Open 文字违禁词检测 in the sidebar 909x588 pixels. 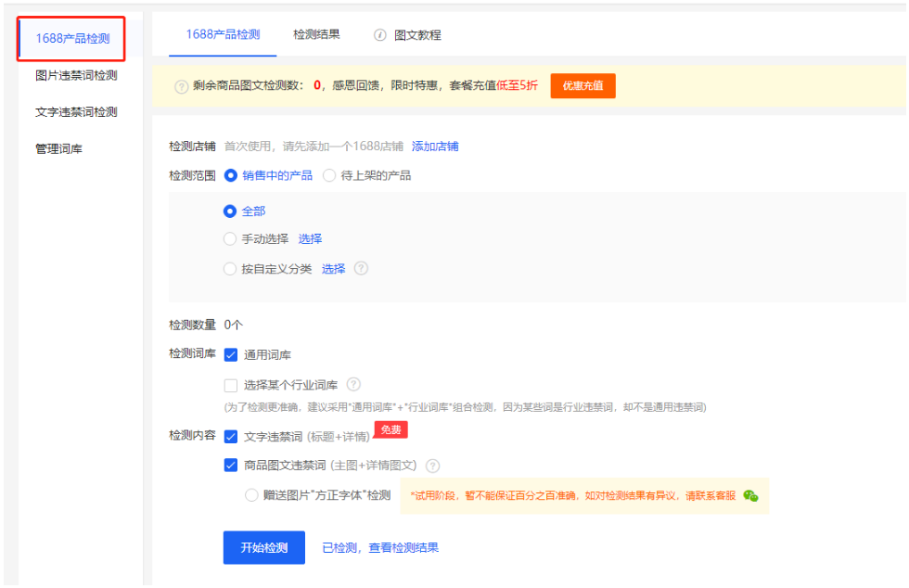click(x=76, y=112)
